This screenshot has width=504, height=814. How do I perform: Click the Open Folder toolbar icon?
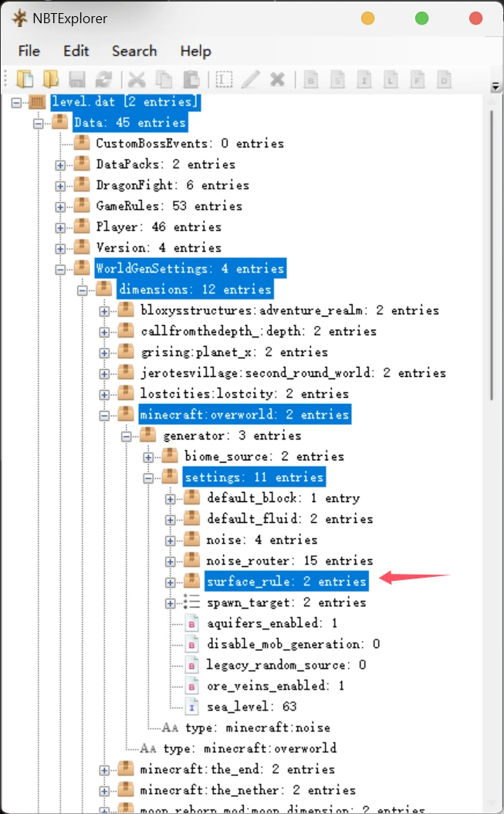pyautogui.click(x=50, y=79)
